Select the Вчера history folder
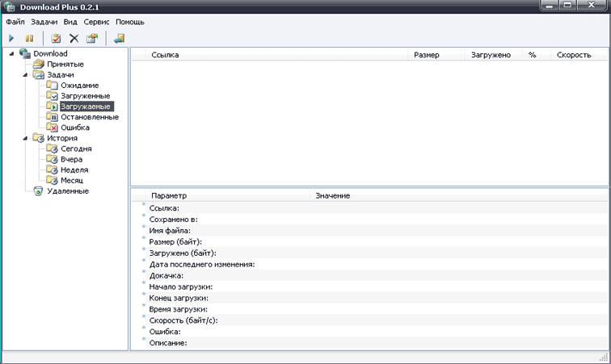The width and height of the screenshot is (611, 364). (71, 159)
